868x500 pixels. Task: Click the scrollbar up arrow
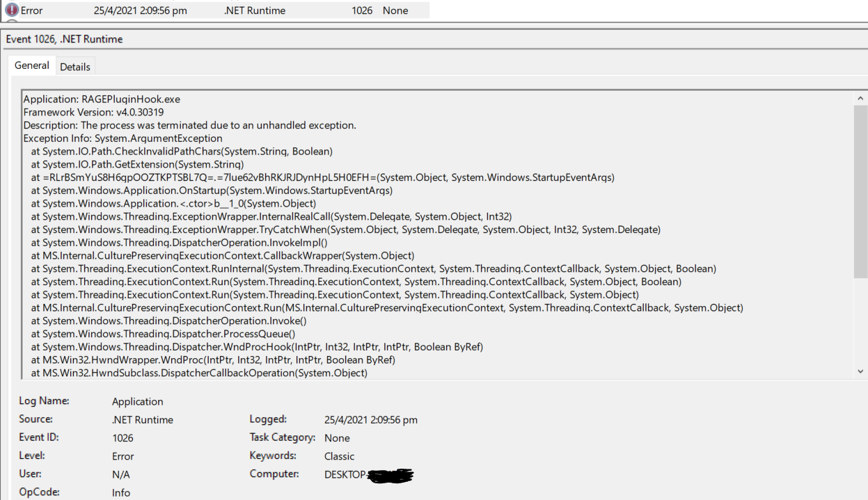point(861,99)
